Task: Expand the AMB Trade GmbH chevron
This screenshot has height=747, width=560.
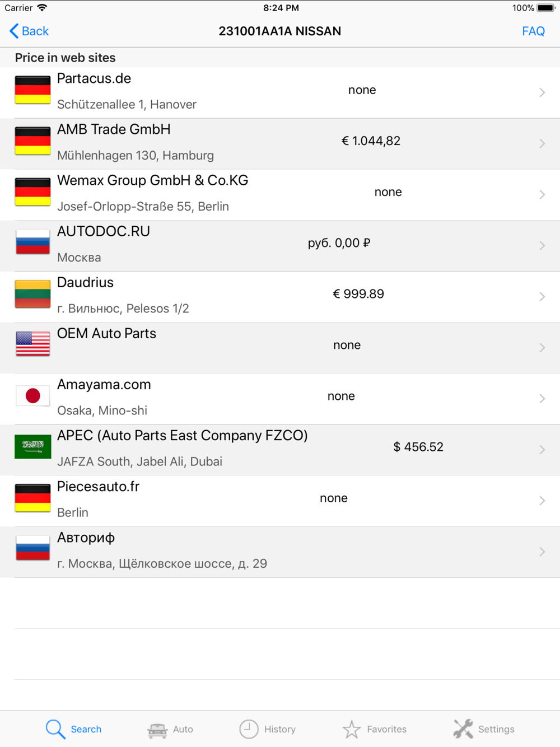Action: 542,143
